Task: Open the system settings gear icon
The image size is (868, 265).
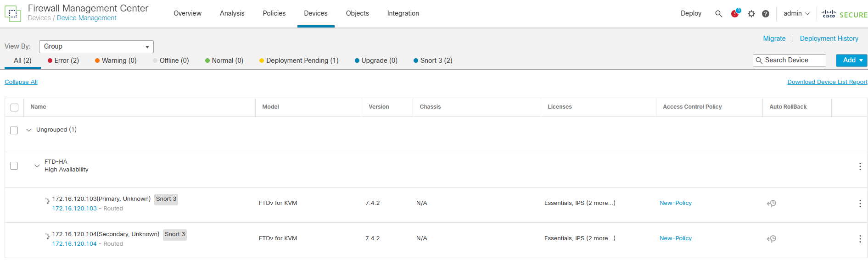Action: [751, 14]
